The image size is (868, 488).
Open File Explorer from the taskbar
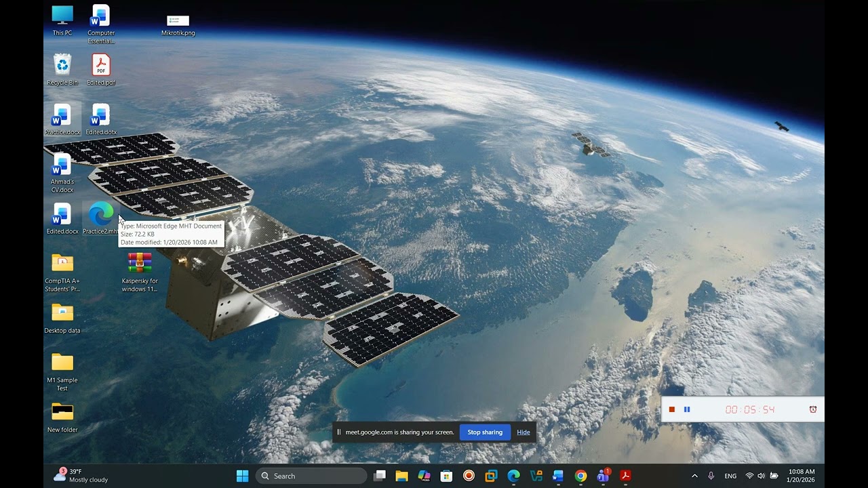401,476
